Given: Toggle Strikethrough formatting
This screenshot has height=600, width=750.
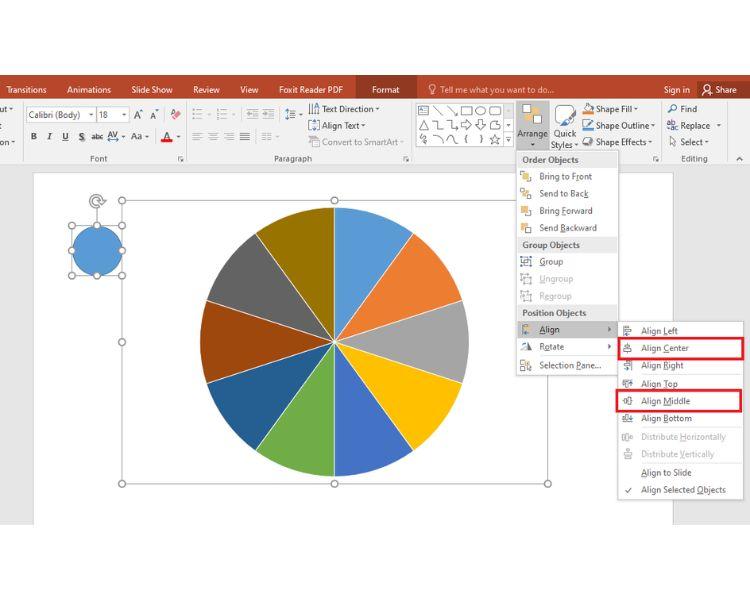Looking at the screenshot, I should point(97,137).
